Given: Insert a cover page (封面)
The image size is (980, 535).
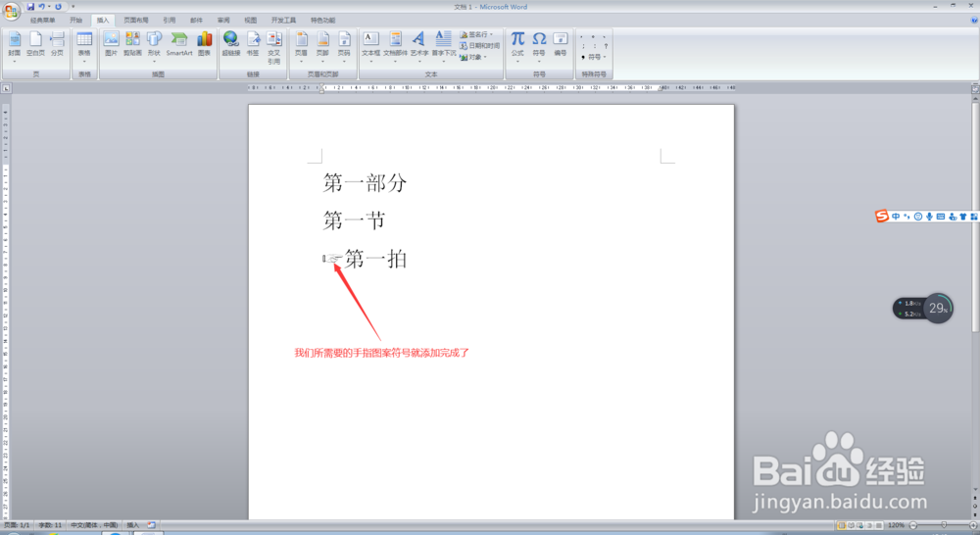Looking at the screenshot, I should point(15,47).
